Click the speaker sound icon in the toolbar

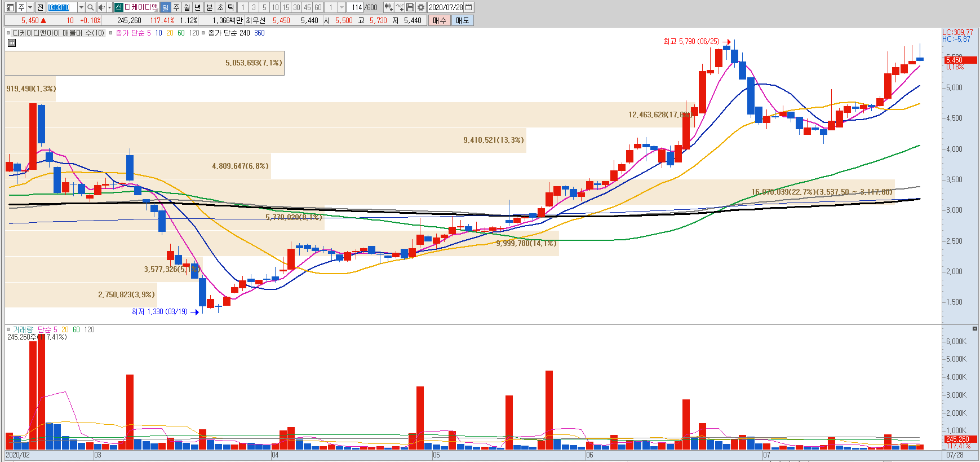click(x=101, y=7)
